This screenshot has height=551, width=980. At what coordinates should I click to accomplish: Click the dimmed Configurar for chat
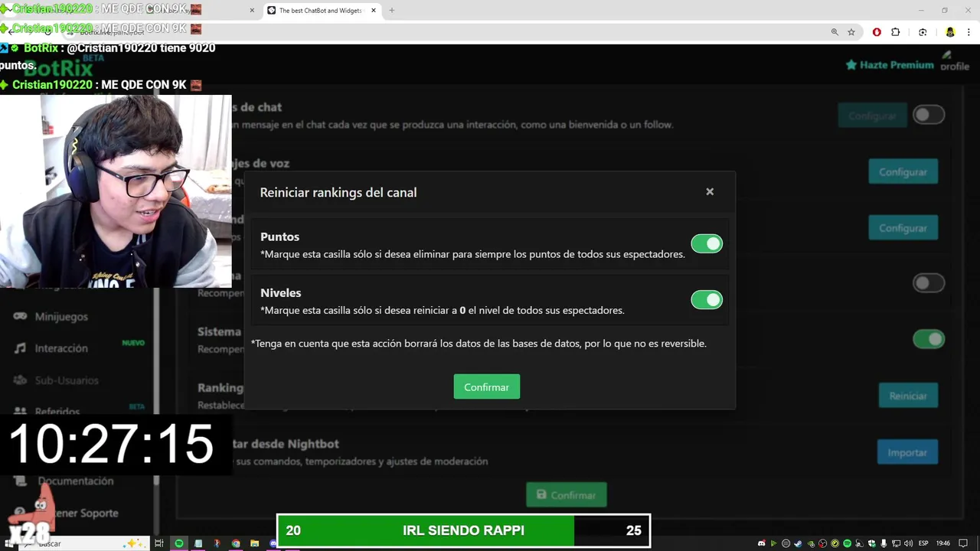(872, 116)
